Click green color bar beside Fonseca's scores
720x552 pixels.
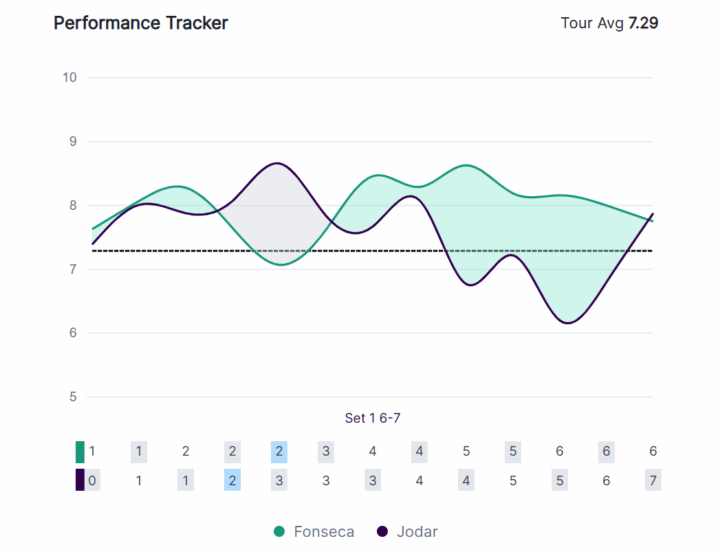tap(80, 451)
